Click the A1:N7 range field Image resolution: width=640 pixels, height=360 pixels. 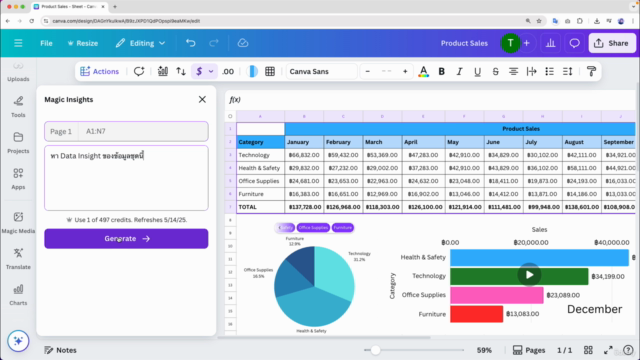[143, 131]
